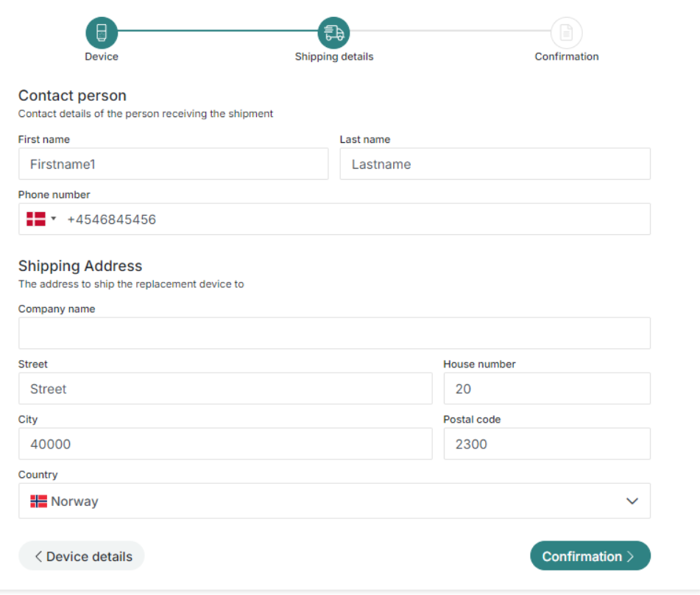The height and width of the screenshot is (595, 700).
Task: Click the Confirmation document step icon
Action: click(x=566, y=32)
